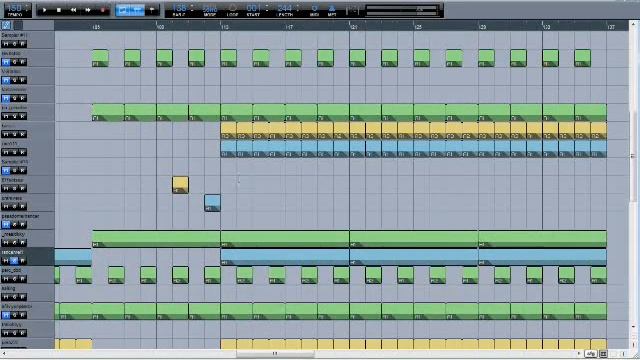This screenshot has width=640, height=360.
Task: Adjust the LENGTH stepper arrows
Action: coord(298,8)
